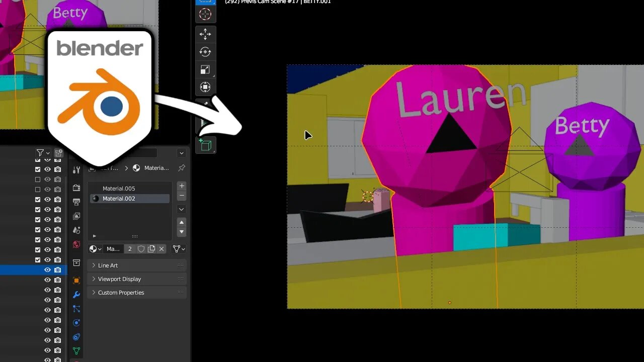
Task: Enable the lower greyed-out camera in outliner
Action: 58,190
